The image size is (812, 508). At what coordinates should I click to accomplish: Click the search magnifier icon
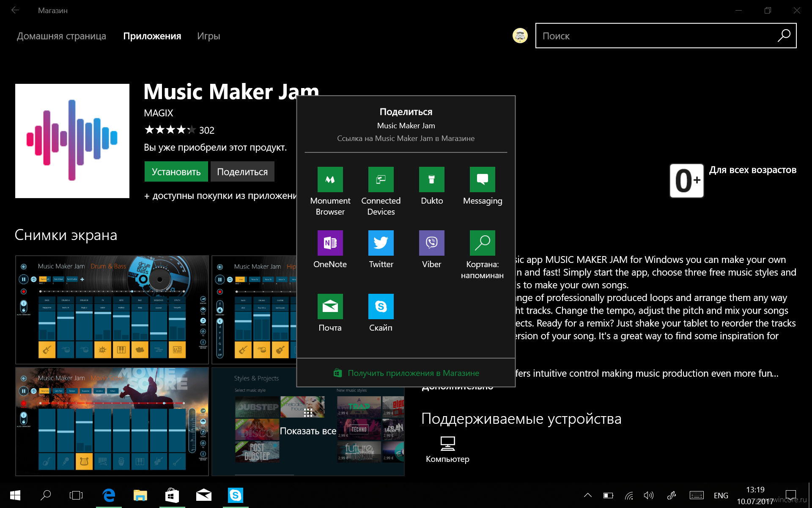[x=784, y=36]
